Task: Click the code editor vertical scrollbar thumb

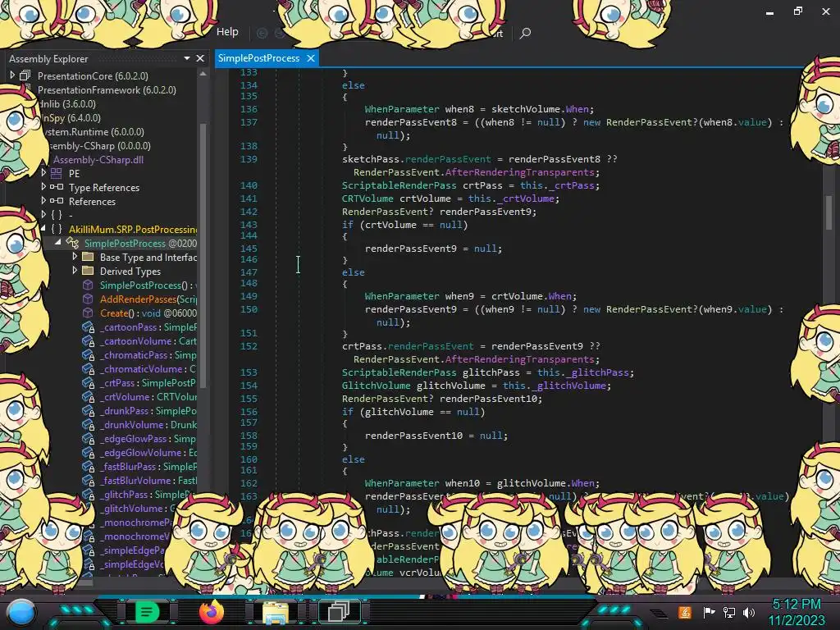Action: (x=829, y=212)
